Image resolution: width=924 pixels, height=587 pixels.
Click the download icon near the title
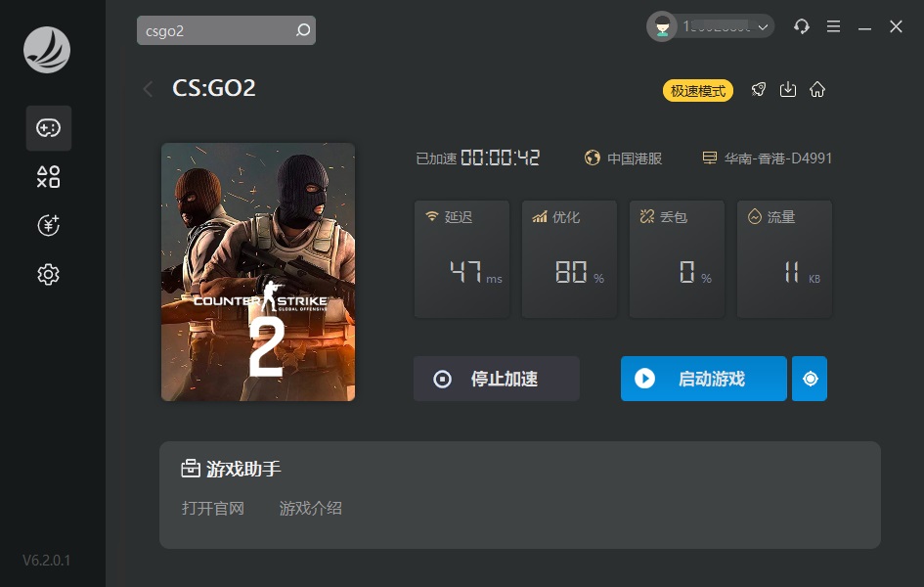point(788,90)
